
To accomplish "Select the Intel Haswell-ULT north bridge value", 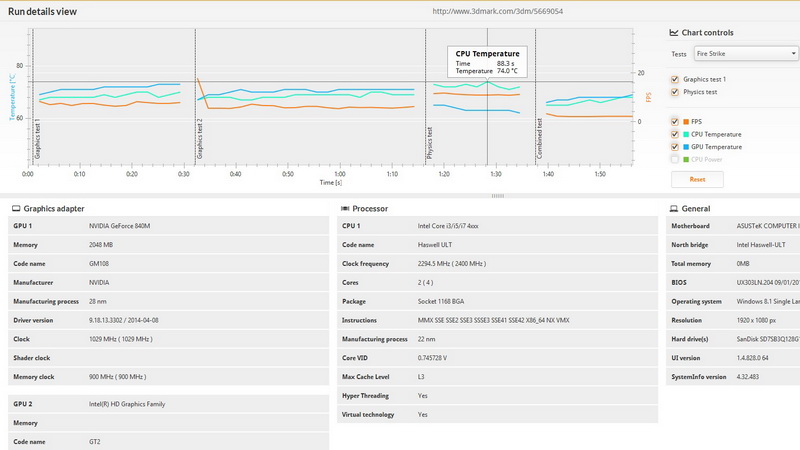I will point(761,245).
